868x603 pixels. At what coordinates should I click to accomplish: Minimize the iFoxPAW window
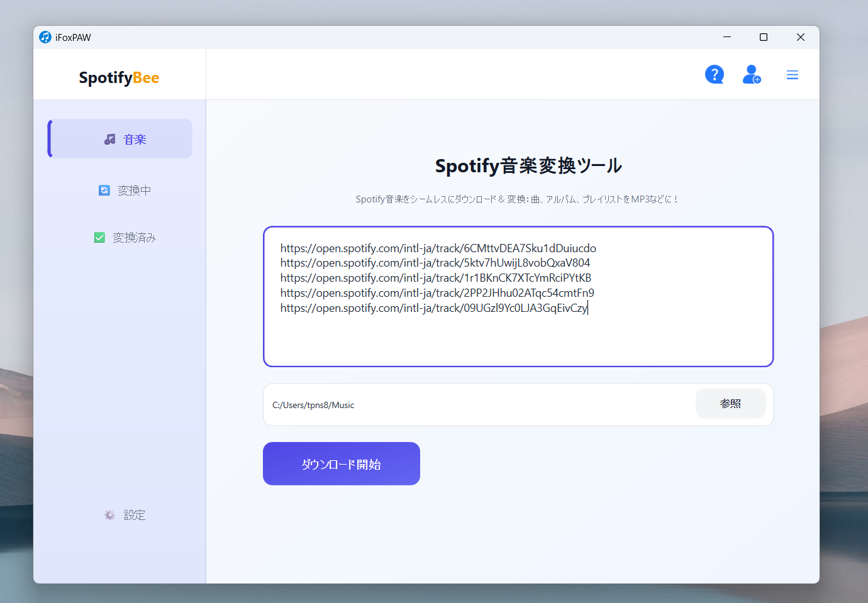click(726, 37)
